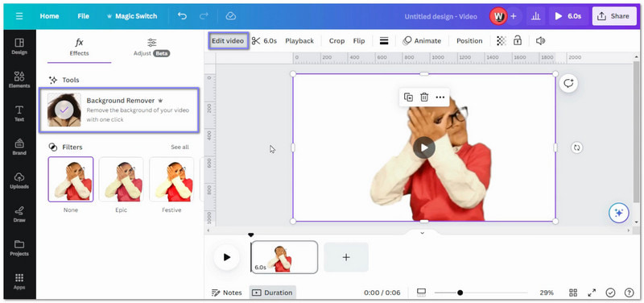
Task: Enter fullscreen with the expand arrows icon
Action: 592,293
